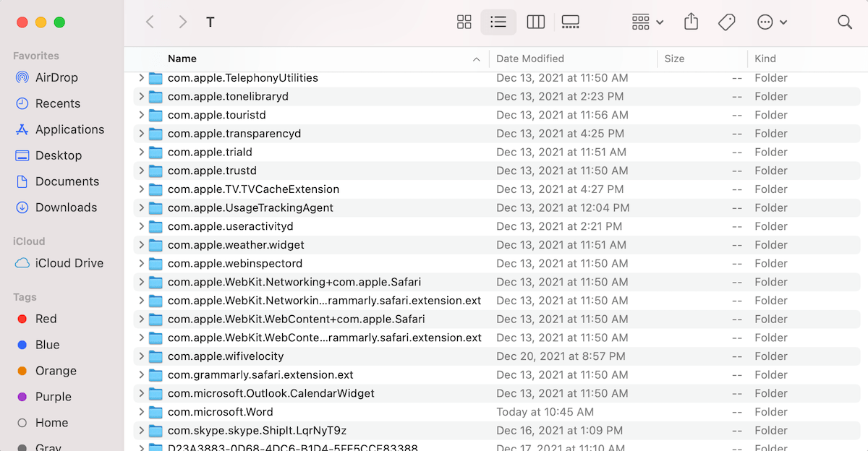Expand the com.apple.tonelibraryd folder
The image size is (868, 451).
[141, 96]
